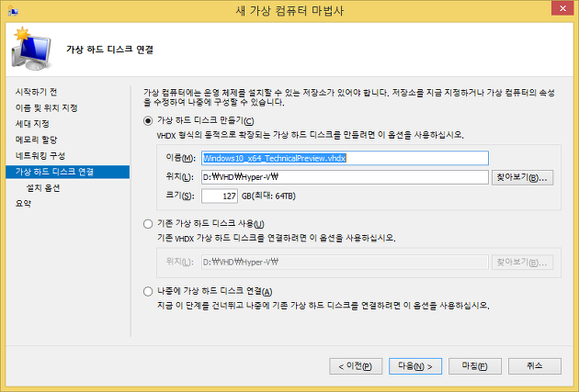Click the 크기 field showing 127
The height and width of the screenshot is (392, 579).
coord(220,196)
